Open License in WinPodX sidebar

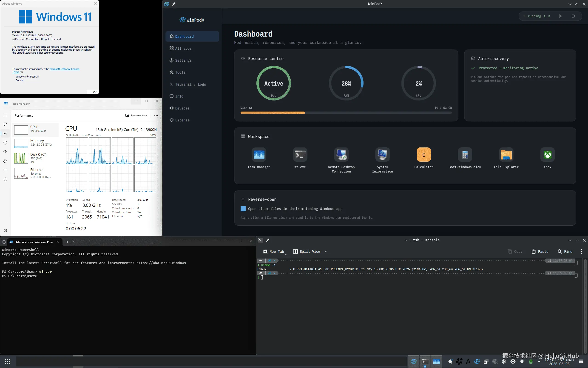point(192,120)
